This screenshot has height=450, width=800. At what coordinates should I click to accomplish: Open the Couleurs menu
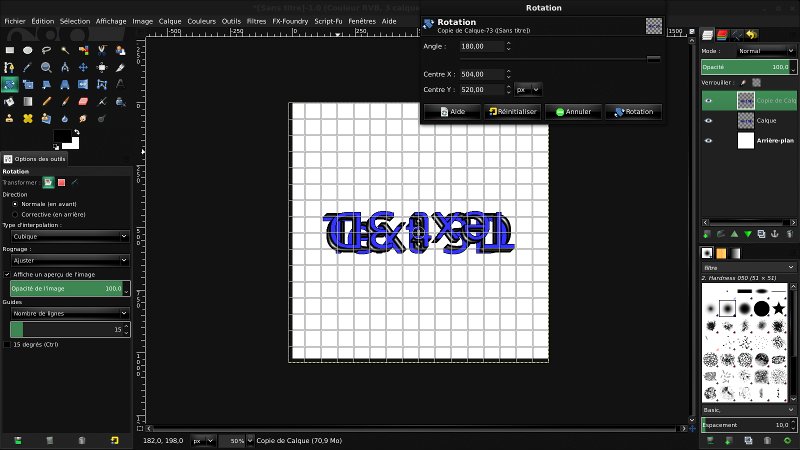(202, 21)
